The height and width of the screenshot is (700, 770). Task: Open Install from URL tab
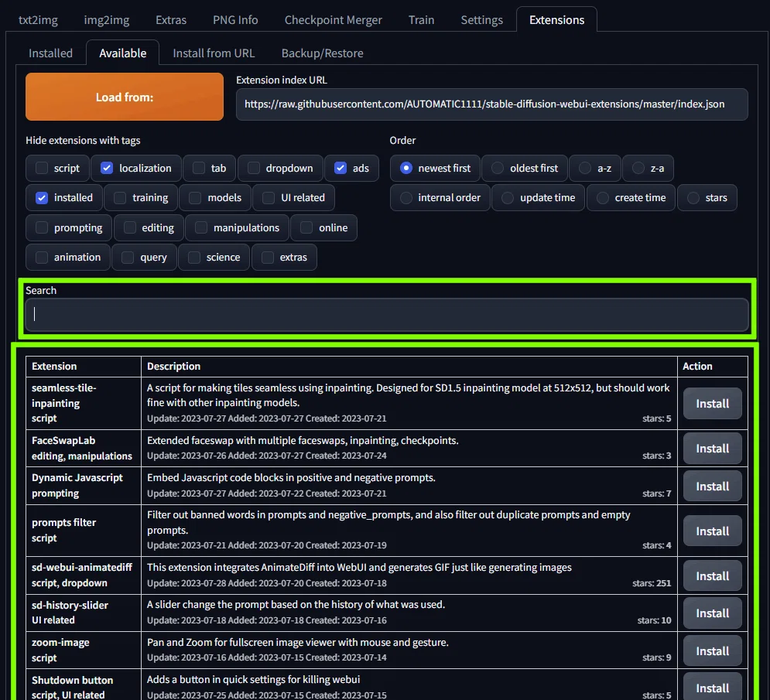214,53
